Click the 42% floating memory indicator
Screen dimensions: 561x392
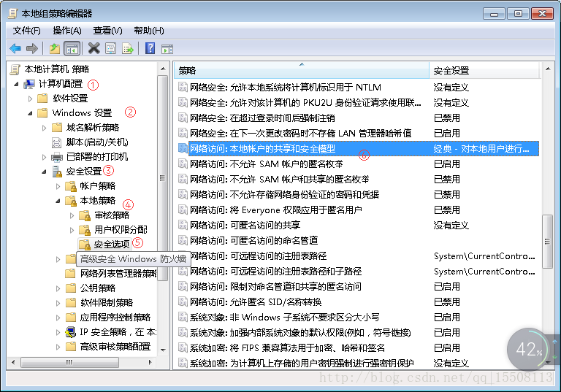[x=529, y=349]
